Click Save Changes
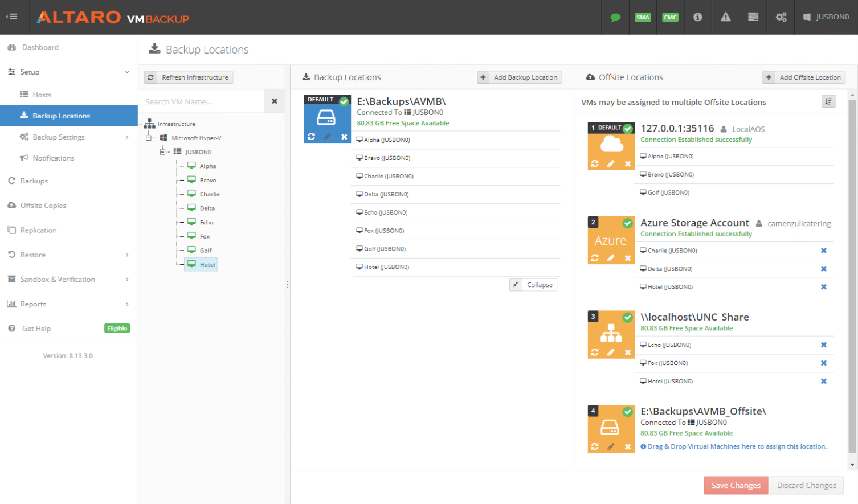This screenshot has width=858, height=504. point(736,485)
